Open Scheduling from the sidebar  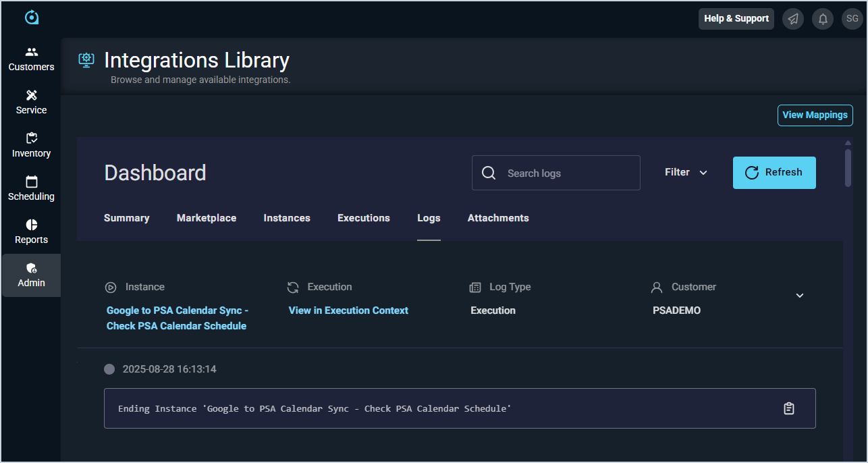[31, 189]
